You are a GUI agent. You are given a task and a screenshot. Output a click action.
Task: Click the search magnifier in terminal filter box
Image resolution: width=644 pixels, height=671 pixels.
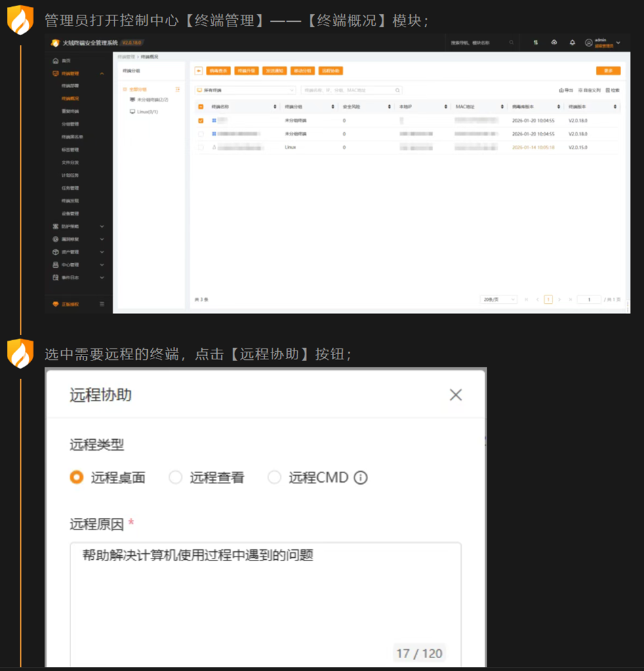[x=397, y=90]
